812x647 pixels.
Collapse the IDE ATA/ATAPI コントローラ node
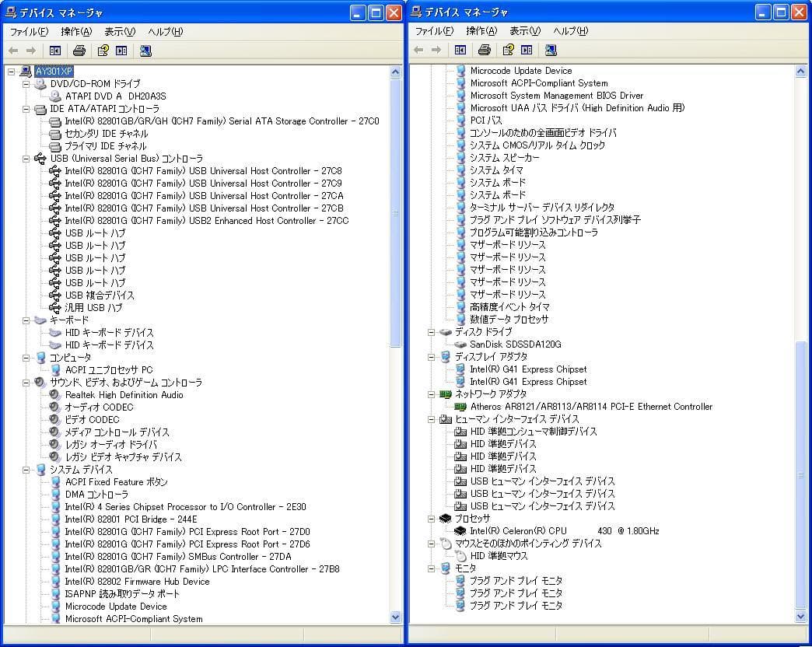point(25,108)
